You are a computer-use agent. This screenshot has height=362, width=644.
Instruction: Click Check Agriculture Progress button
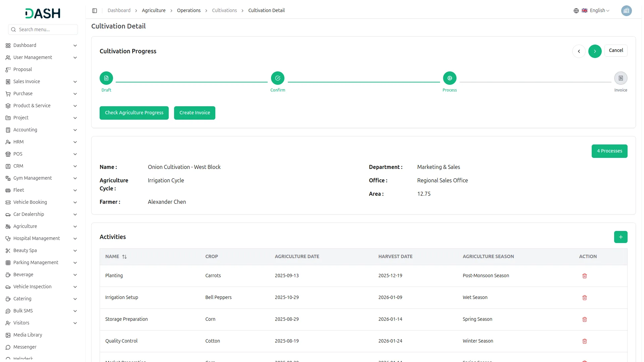pyautogui.click(x=134, y=113)
